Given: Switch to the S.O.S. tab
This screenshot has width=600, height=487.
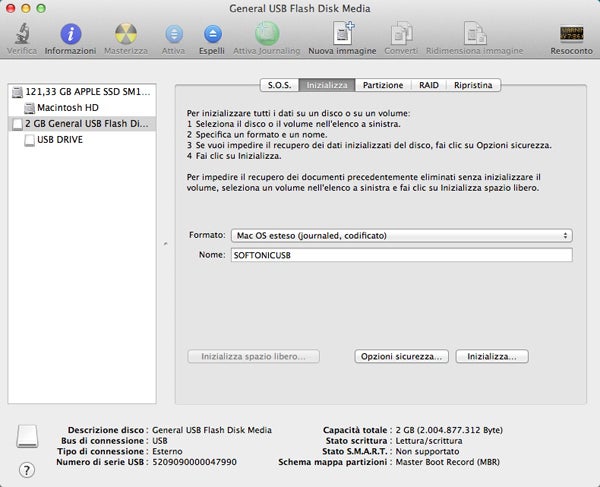Looking at the screenshot, I should point(279,85).
